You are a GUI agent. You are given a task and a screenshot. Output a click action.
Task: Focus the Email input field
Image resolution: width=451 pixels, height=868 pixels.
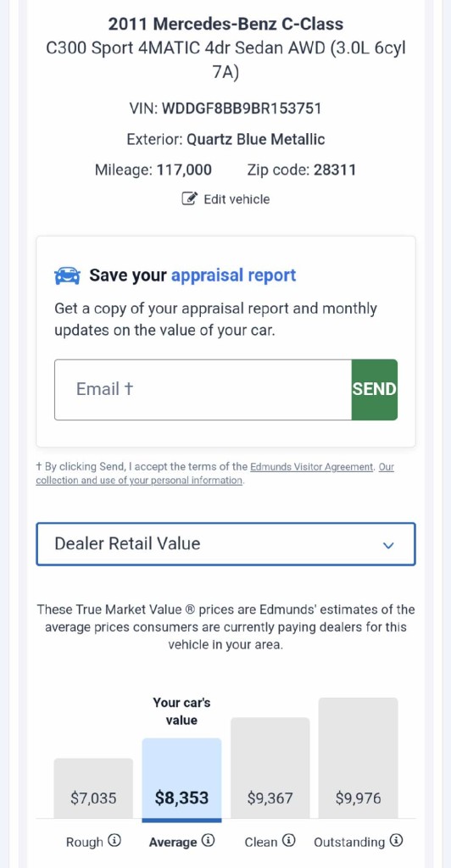click(x=203, y=390)
